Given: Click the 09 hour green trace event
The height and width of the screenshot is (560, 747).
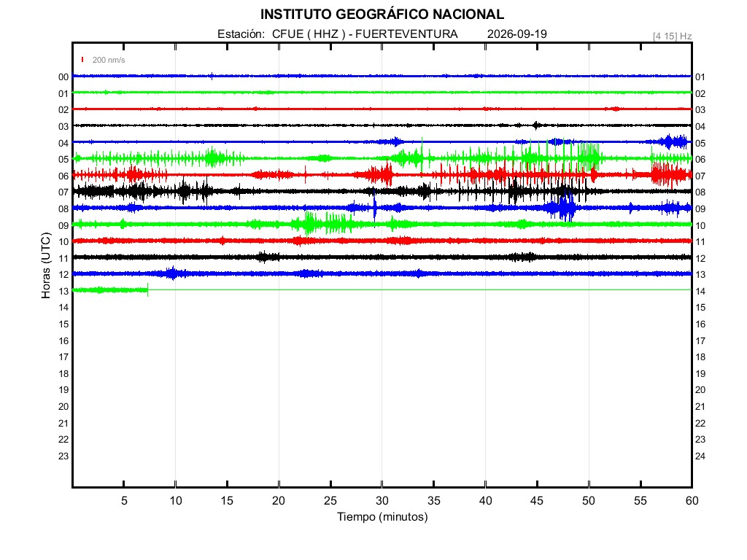Looking at the screenshot, I should pos(323,223).
